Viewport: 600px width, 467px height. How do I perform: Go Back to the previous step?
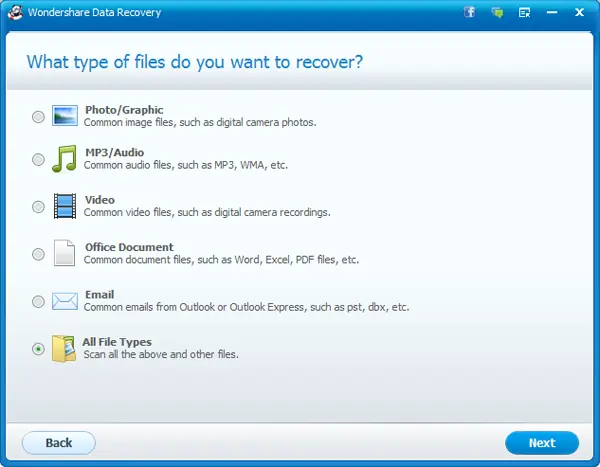pyautogui.click(x=59, y=443)
